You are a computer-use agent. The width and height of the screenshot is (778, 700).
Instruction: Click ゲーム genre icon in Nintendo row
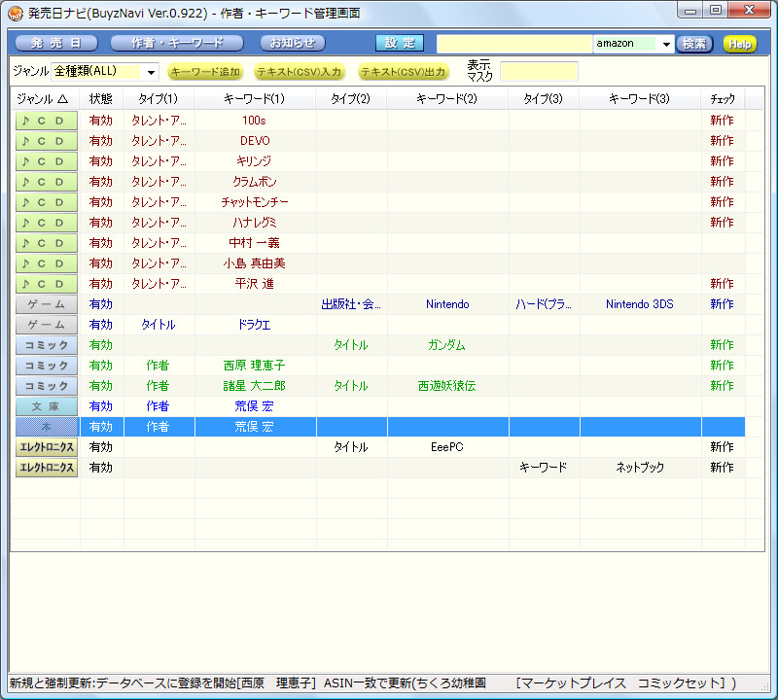46,304
